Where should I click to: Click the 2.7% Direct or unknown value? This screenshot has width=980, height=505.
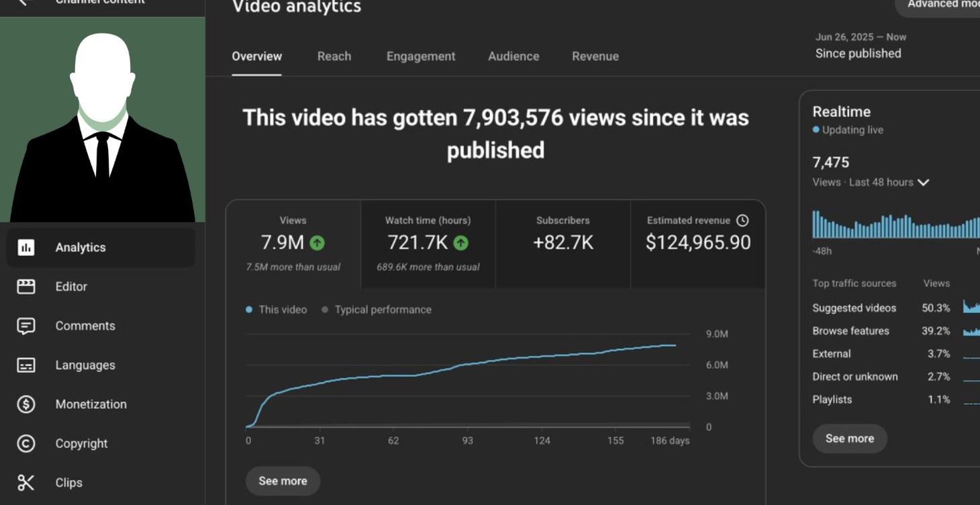pos(939,377)
